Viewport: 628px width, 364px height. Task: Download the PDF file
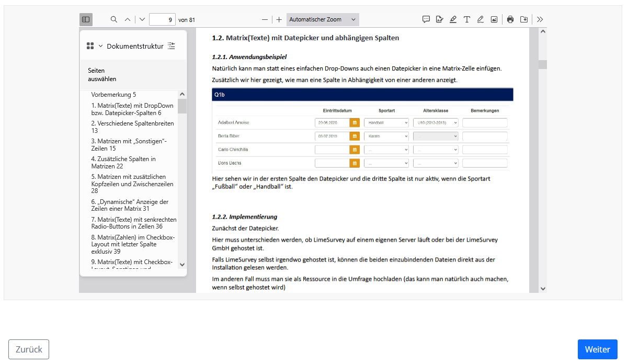point(524,19)
